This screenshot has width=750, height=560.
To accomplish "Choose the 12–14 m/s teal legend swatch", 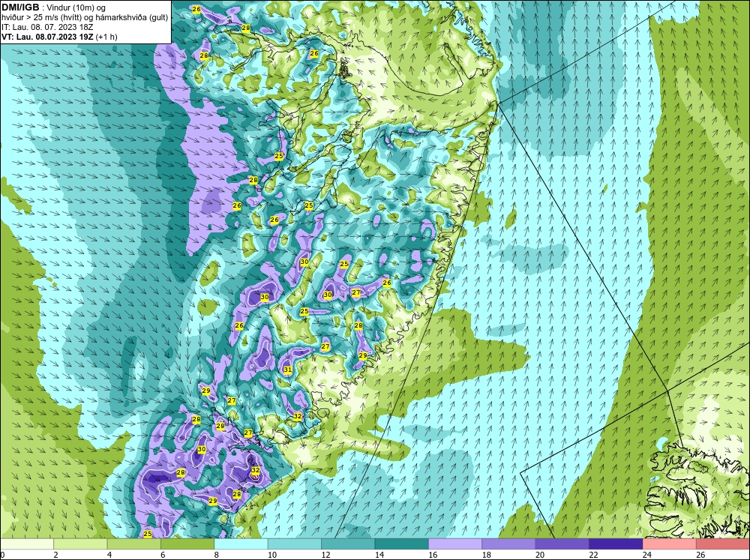I will tap(348, 544).
